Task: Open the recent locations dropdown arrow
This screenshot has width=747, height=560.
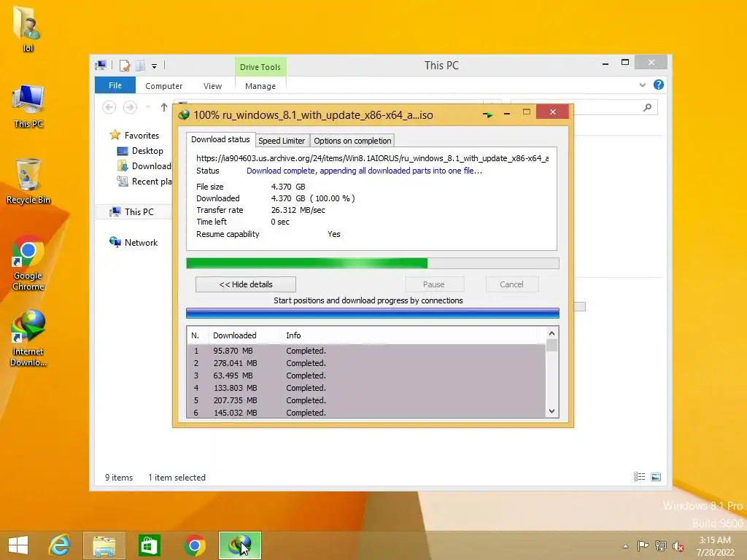Action: click(147, 107)
